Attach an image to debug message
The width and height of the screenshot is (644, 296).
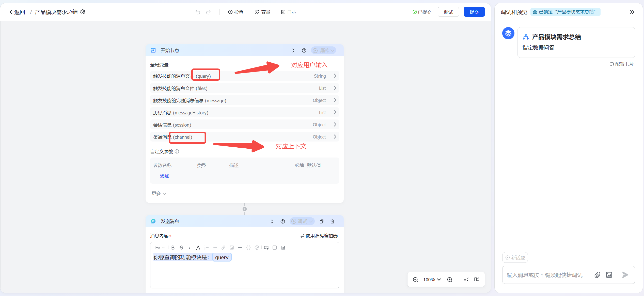(609, 275)
